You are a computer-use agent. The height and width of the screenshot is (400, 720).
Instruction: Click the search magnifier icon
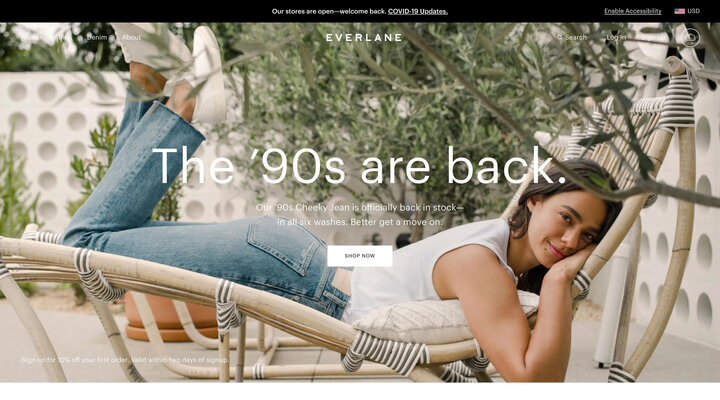coord(560,37)
